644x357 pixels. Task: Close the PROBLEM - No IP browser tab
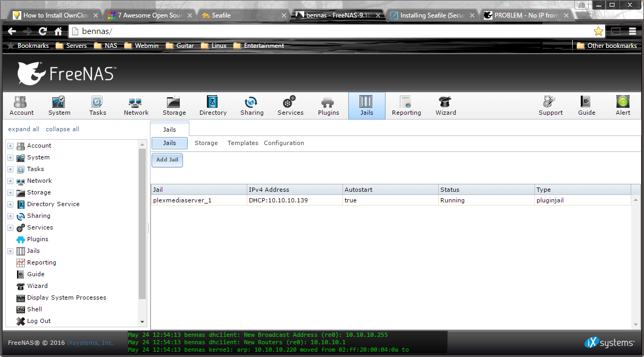pos(566,15)
